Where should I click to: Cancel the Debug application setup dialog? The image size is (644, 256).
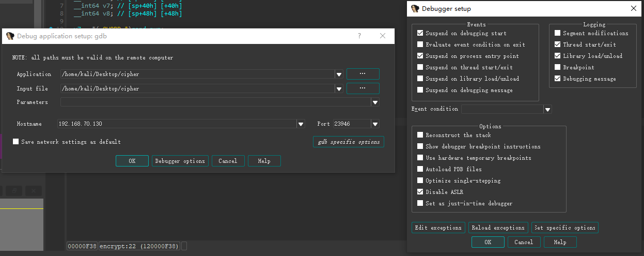pos(228,161)
